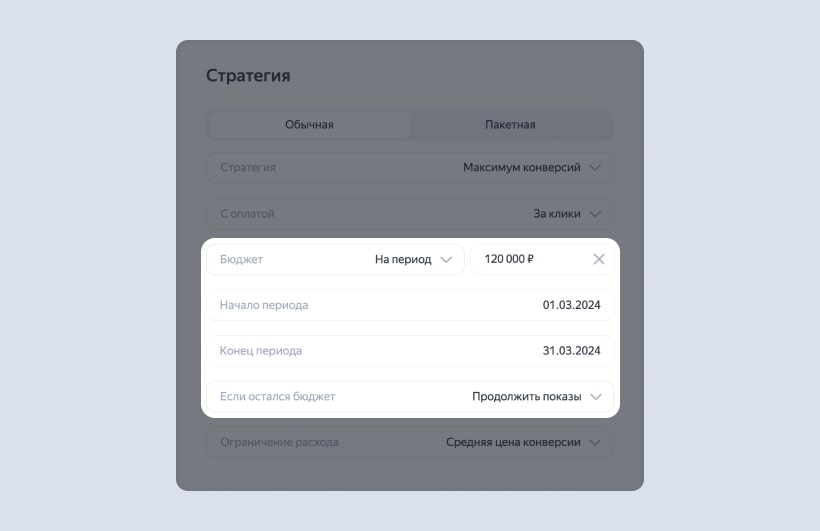This screenshot has width=820, height=531.
Task: Select the Продолжить показы option text
Action: click(x=526, y=396)
